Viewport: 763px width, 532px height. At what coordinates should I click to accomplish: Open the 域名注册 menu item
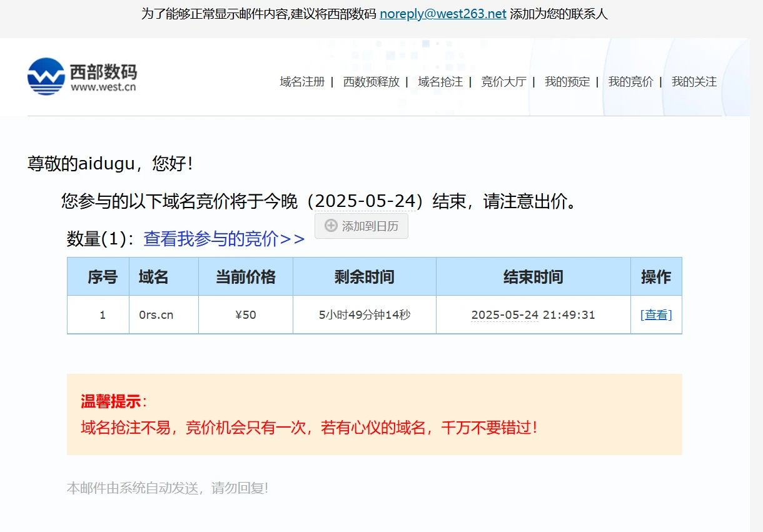[x=302, y=82]
